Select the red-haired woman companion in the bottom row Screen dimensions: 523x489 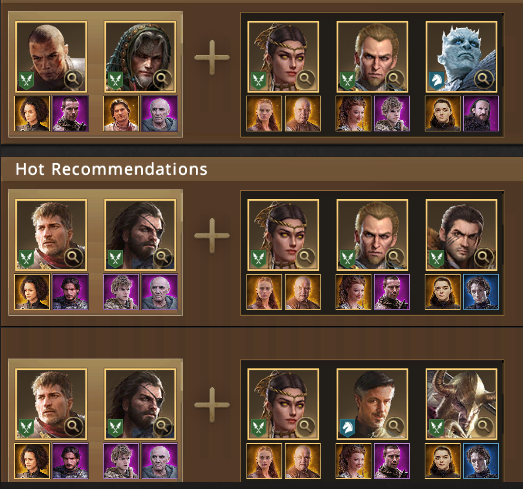(x=264, y=461)
